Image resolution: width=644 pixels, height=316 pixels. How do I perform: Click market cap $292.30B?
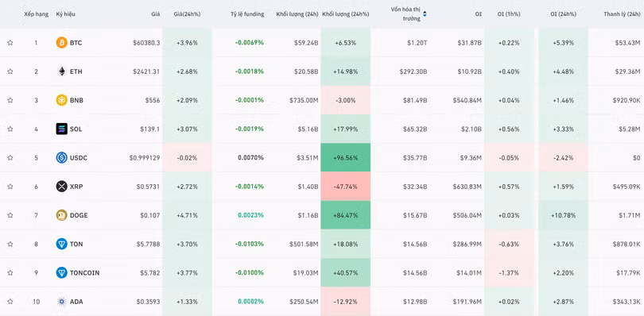point(413,71)
